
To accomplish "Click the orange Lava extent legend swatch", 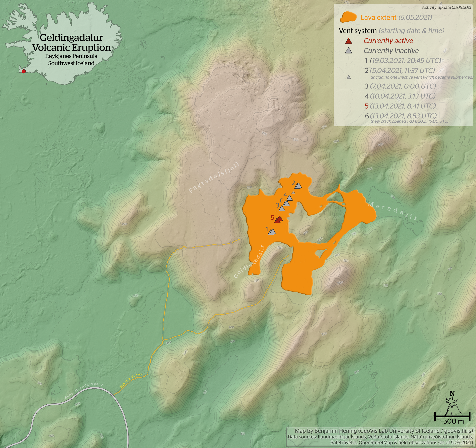I will (x=348, y=18).
